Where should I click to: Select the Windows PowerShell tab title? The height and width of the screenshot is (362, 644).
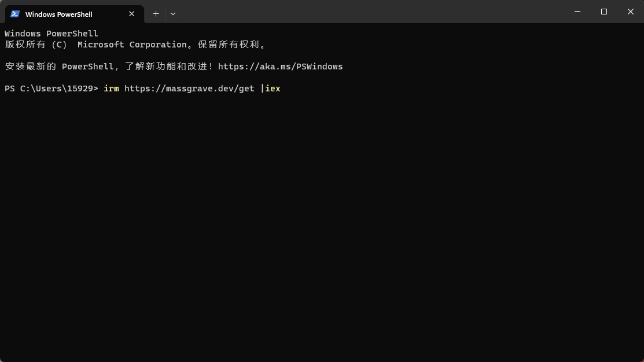(x=58, y=14)
